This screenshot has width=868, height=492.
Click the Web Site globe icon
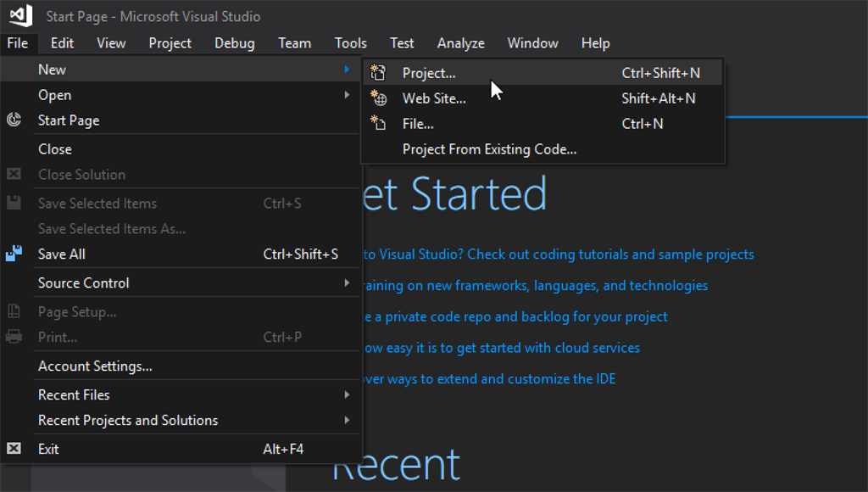379,98
